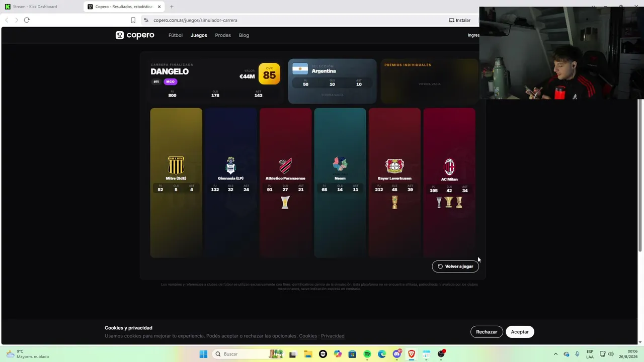Click the #11 shirt number badge
This screenshot has height=362, width=644.
coord(156,81)
